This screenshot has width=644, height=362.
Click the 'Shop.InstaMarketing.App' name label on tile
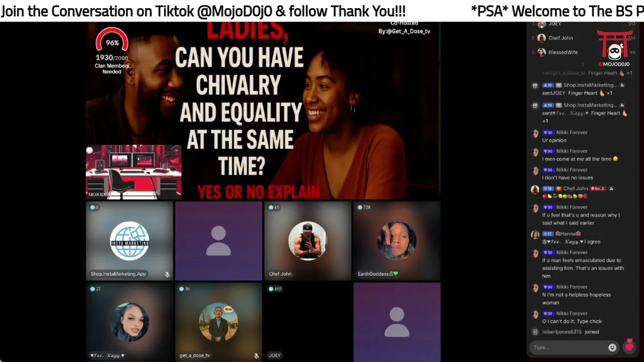pos(118,274)
